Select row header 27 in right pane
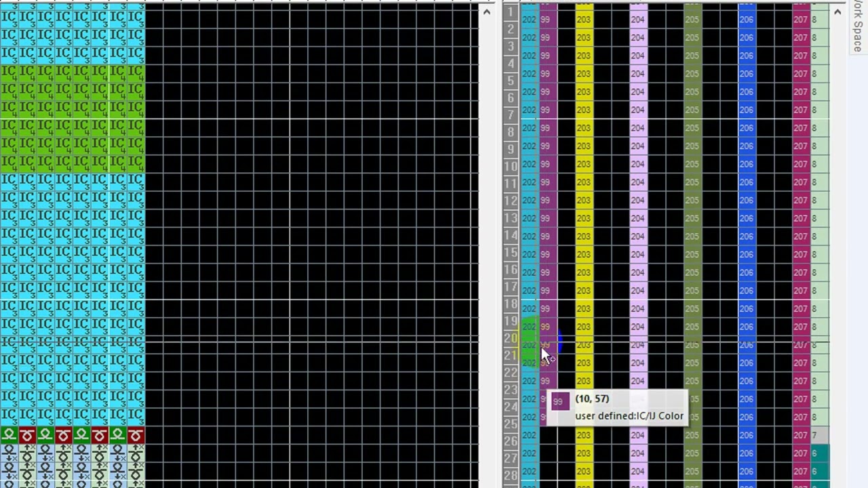 [x=511, y=459]
